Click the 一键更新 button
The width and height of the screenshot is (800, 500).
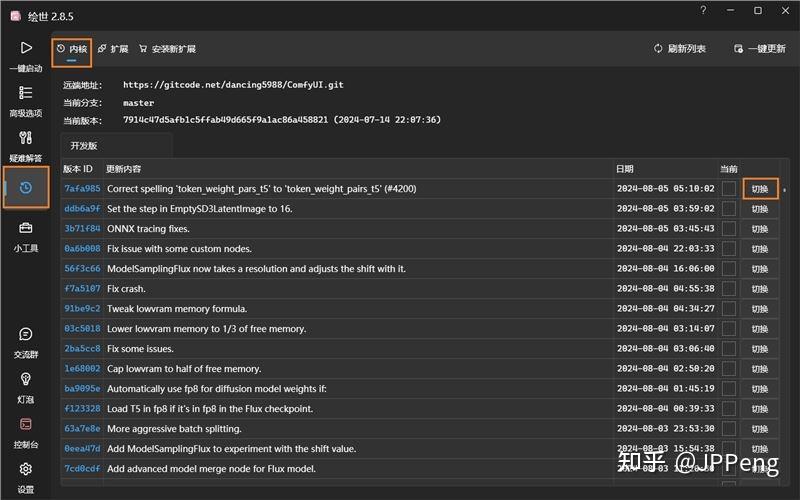[758, 48]
